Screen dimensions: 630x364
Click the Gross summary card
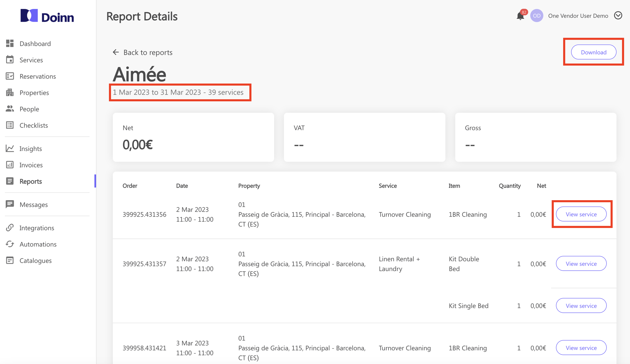536,137
